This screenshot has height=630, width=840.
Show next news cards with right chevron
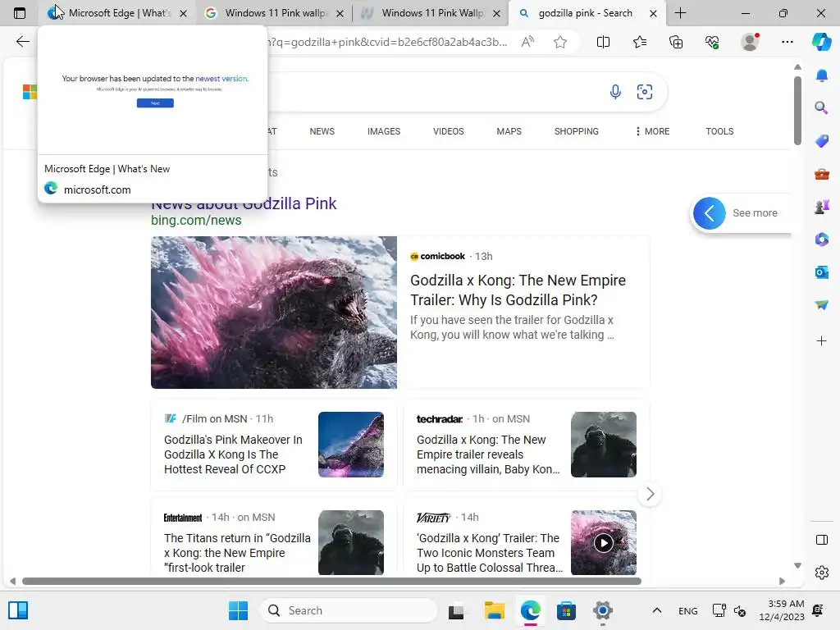pos(650,494)
